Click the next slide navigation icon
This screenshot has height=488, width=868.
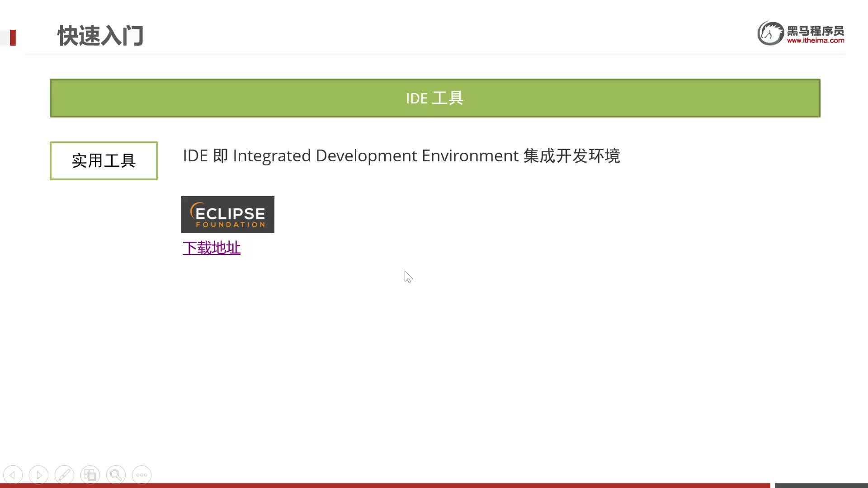coord(38,474)
